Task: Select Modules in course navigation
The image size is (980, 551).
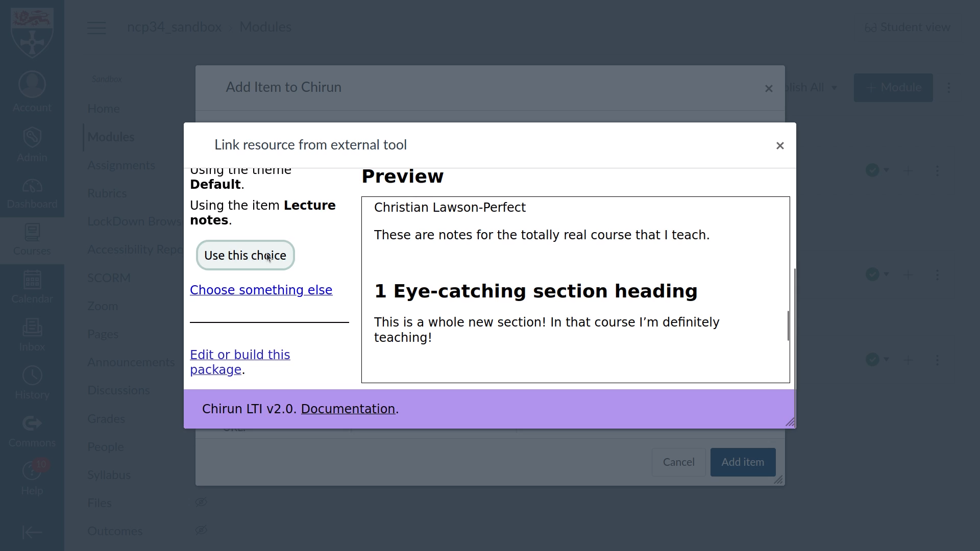Action: [x=111, y=137]
